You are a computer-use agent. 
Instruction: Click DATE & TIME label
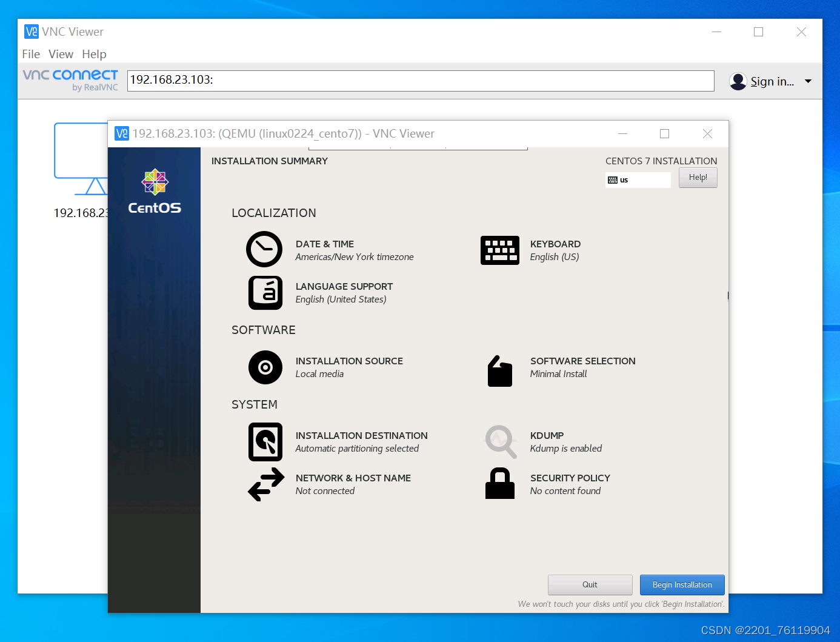tap(325, 244)
